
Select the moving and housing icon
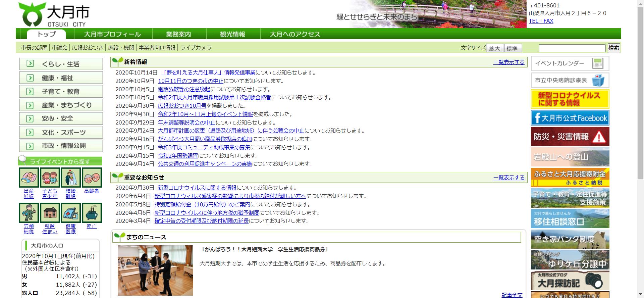50,213
